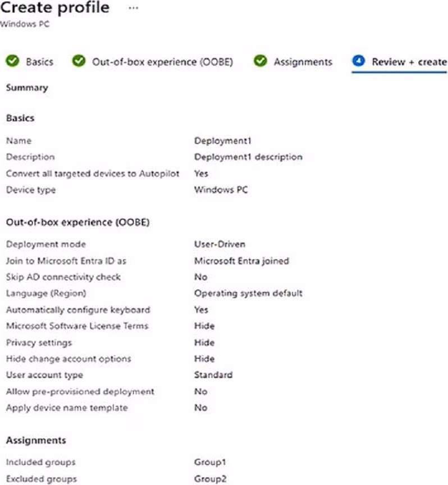Image resolution: width=448 pixels, height=485 pixels.
Task: Select the Review + create tab
Action: point(409,62)
